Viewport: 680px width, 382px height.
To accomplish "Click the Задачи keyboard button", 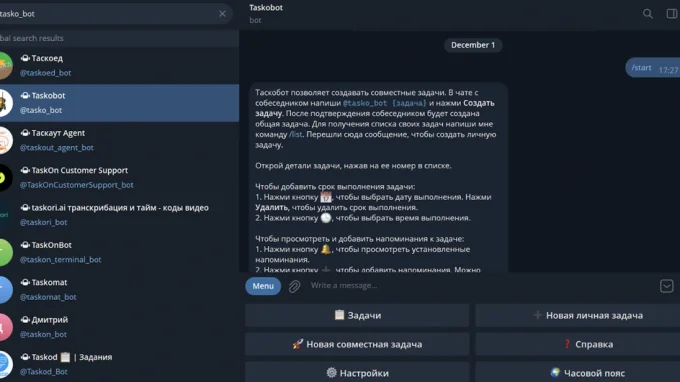I will 357,315.
